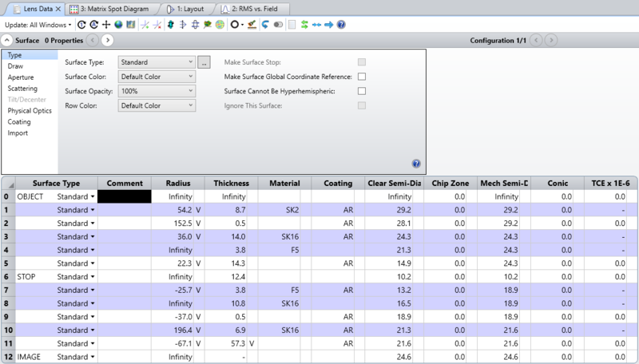Click the green swap arrows toolbar icon
Viewport: 639px width, 364px height.
304,25
